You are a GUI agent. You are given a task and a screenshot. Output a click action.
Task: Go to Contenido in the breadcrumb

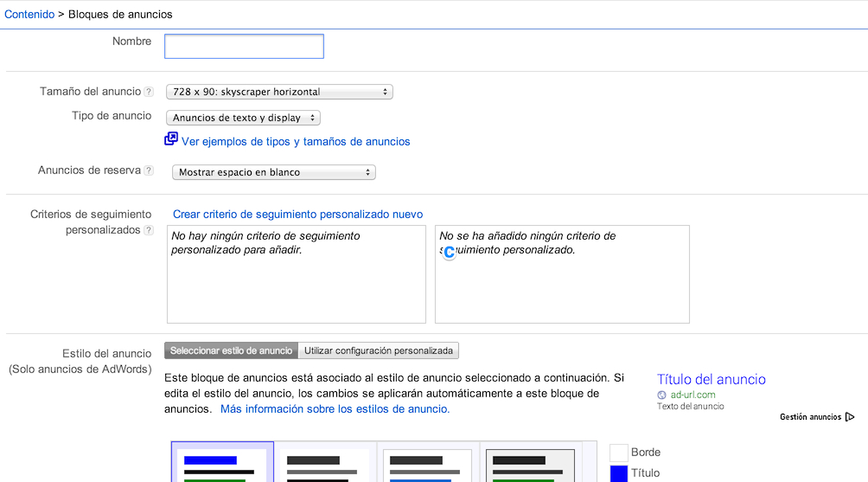(x=29, y=15)
